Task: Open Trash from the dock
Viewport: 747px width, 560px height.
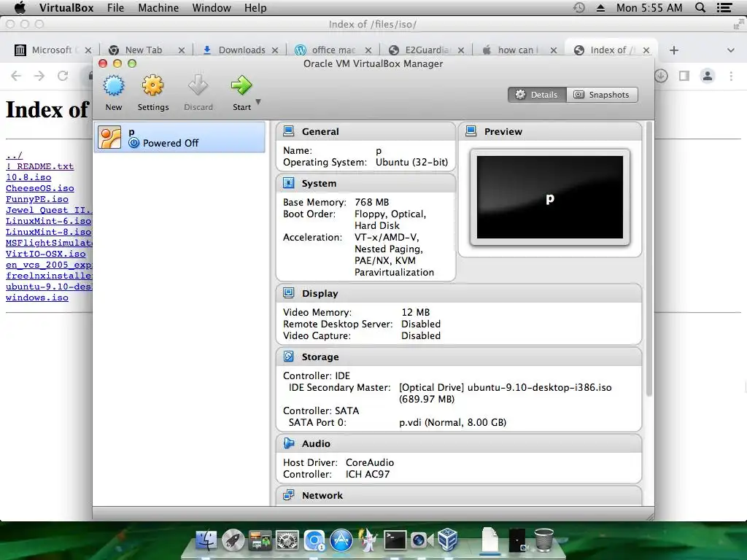Action: 544,540
